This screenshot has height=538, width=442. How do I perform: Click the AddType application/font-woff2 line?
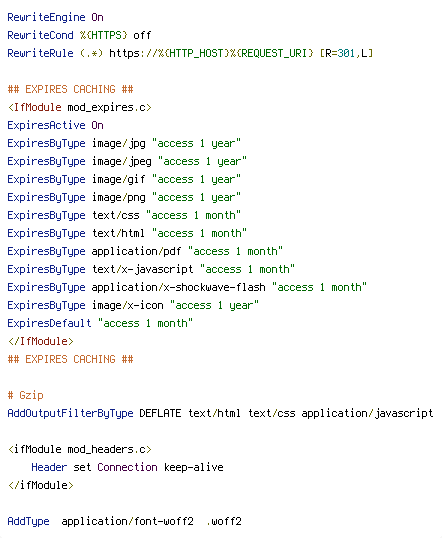(124, 521)
